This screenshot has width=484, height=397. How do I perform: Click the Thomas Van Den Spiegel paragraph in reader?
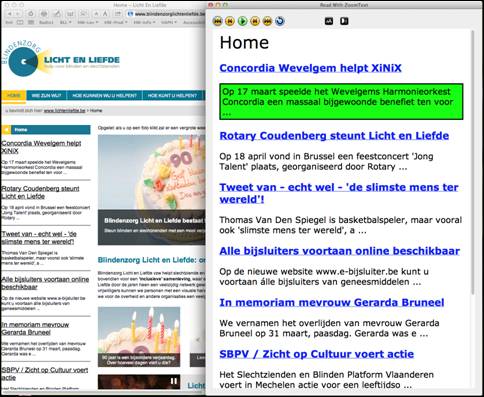coord(340,225)
